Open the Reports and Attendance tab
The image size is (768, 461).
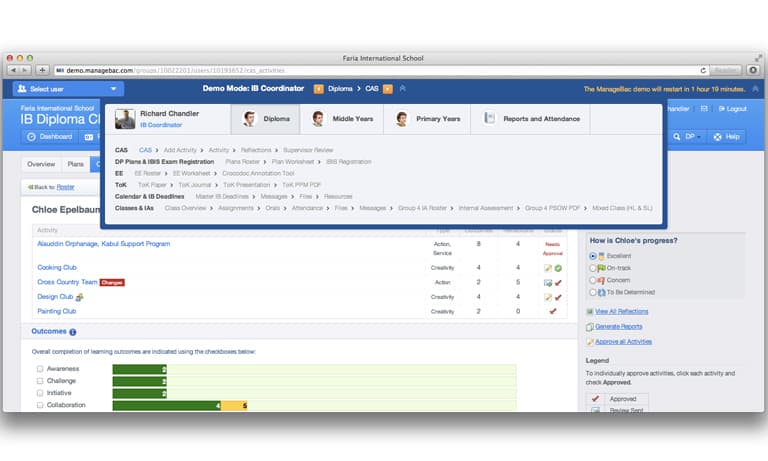coord(530,119)
